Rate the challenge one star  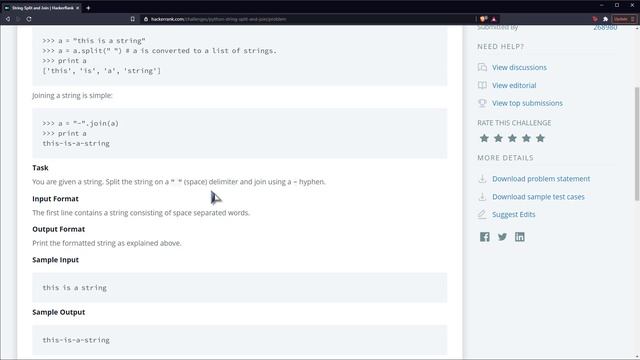[x=484, y=138]
